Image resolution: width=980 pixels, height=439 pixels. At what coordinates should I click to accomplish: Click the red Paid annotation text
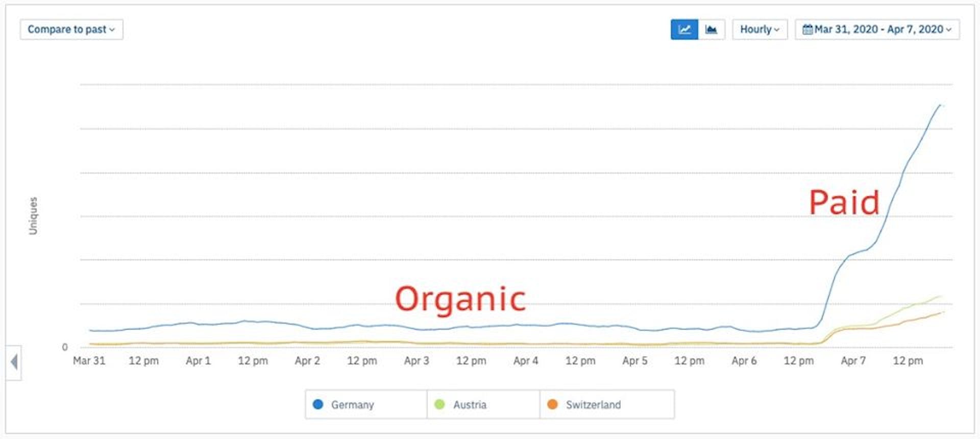(x=844, y=203)
